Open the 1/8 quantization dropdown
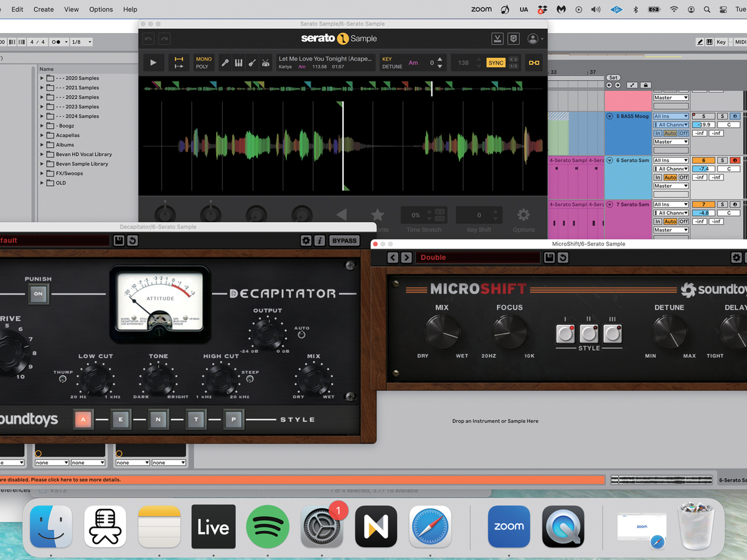Image resolution: width=747 pixels, height=560 pixels. pyautogui.click(x=81, y=42)
